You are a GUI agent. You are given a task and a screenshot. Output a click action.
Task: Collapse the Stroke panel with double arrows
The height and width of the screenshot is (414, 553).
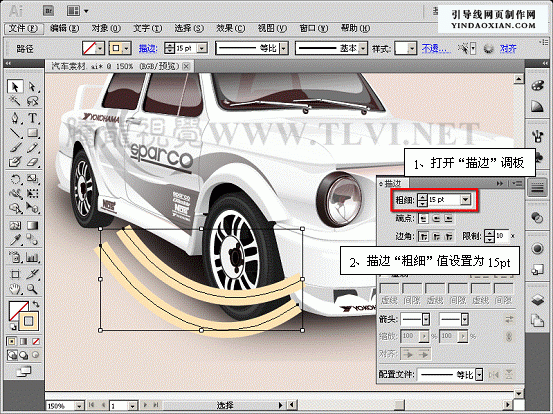(500, 183)
